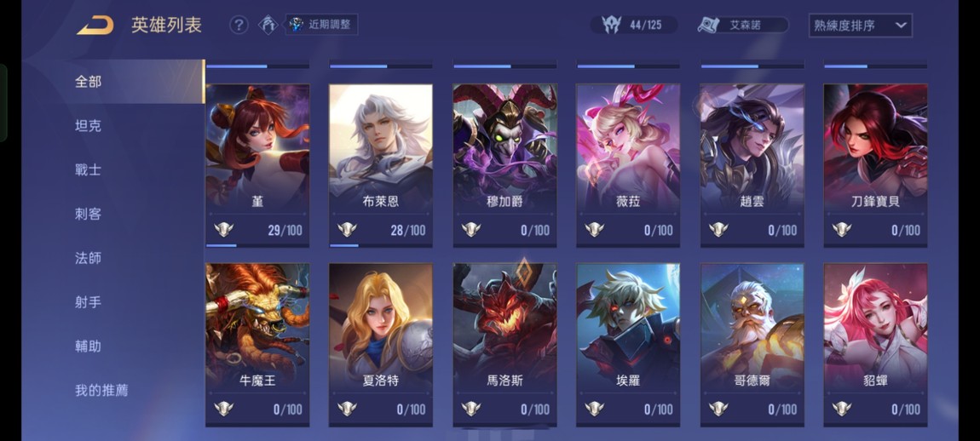
Task: Click the mastery badge under 貂蟬
Action: click(x=842, y=409)
